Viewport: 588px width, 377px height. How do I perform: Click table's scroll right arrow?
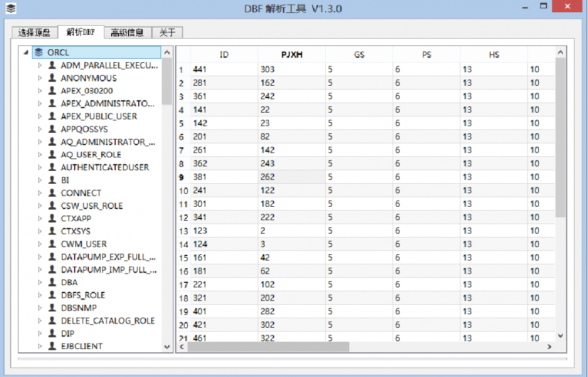point(549,346)
